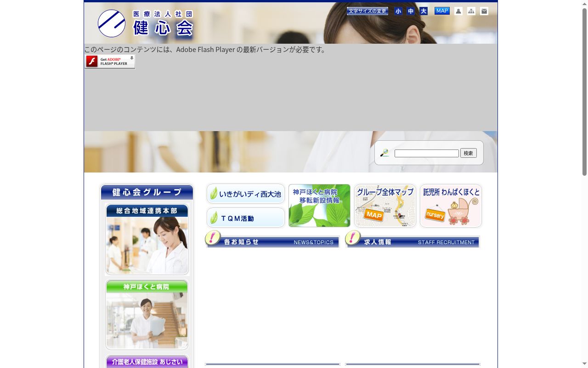This screenshot has height=368, width=588.
Task: Click the 文字サイズの変更 label
Action: 367,11
